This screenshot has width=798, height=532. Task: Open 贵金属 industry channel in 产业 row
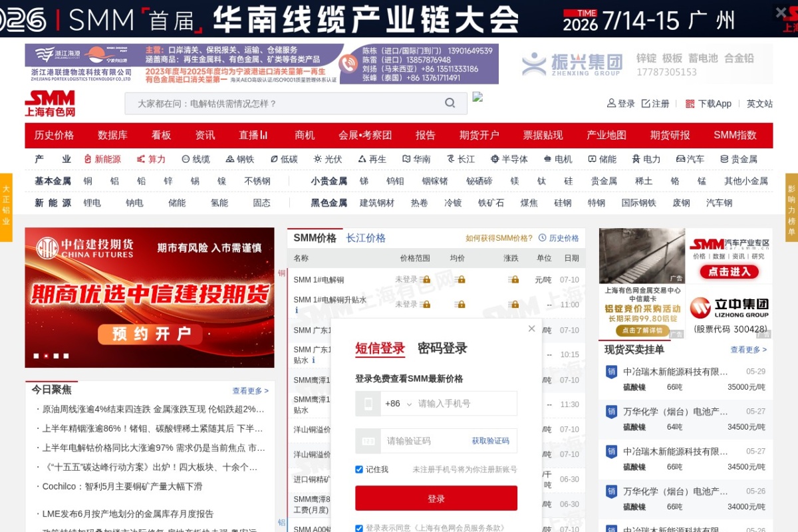(x=739, y=159)
